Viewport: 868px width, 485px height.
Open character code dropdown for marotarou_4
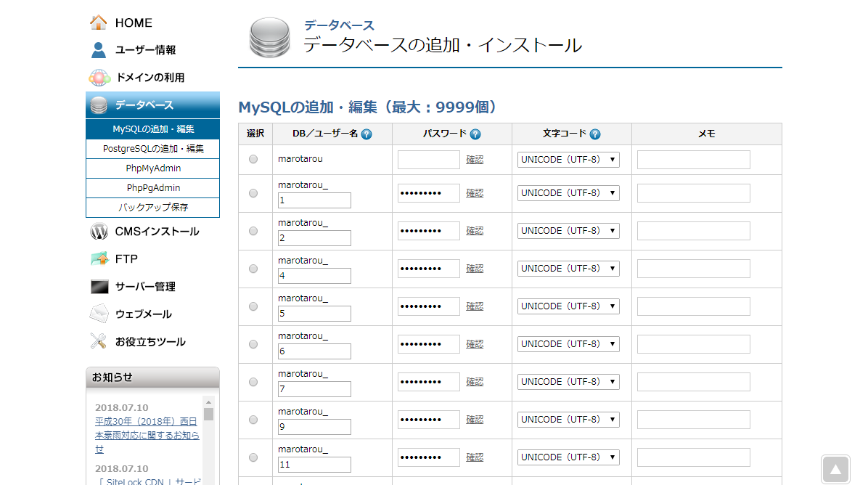point(568,269)
